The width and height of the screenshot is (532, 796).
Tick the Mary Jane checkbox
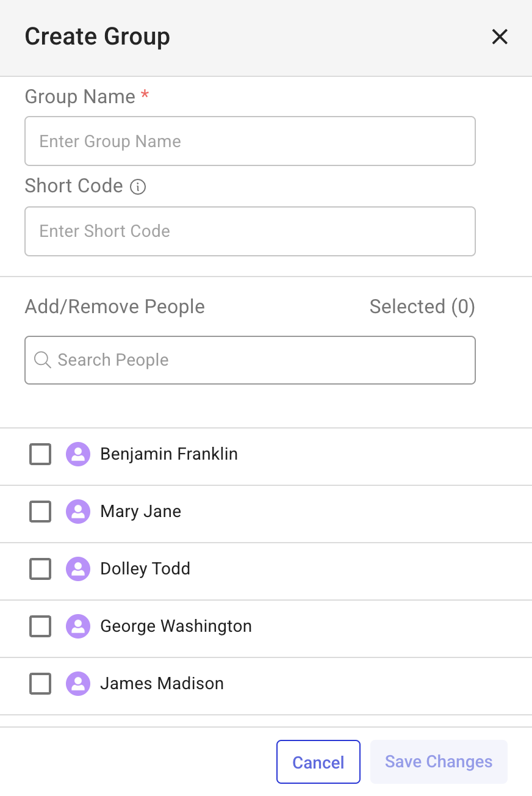(40, 512)
